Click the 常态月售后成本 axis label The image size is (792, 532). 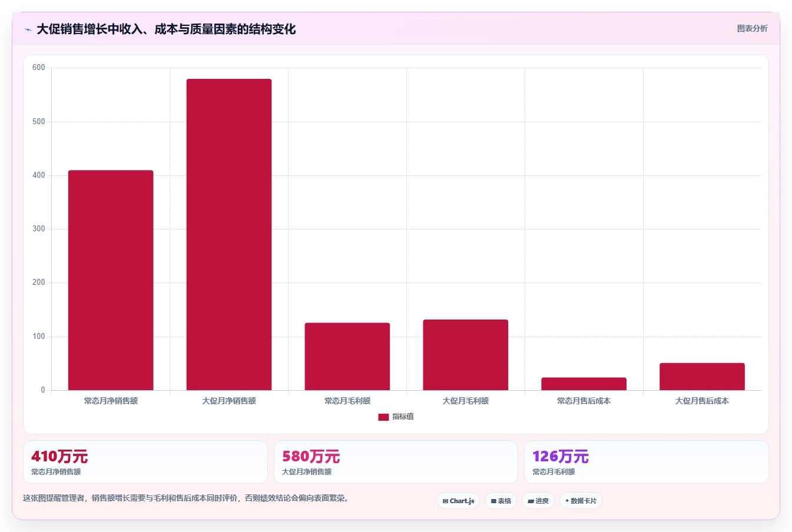pos(584,401)
